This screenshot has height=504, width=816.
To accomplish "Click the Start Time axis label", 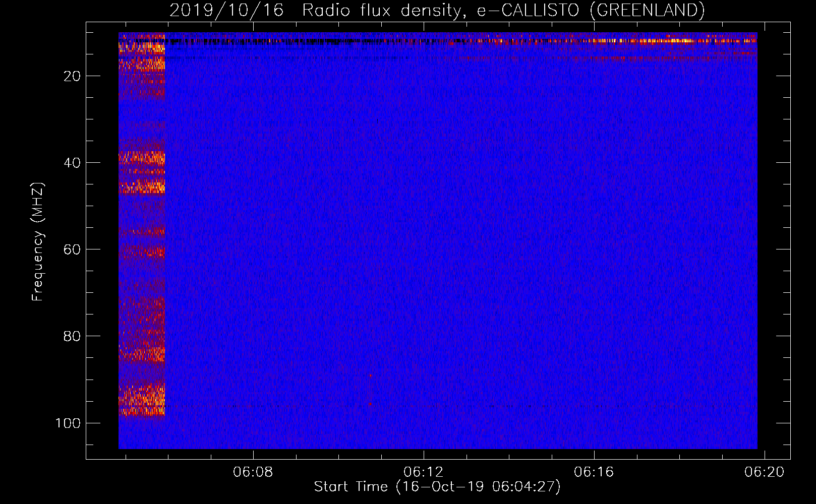I will (437, 486).
